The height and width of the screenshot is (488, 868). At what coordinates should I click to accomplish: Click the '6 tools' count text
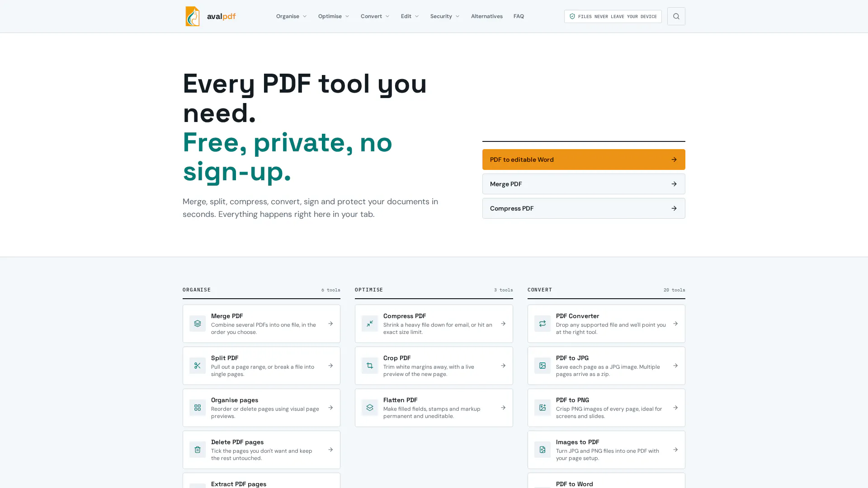(x=330, y=290)
